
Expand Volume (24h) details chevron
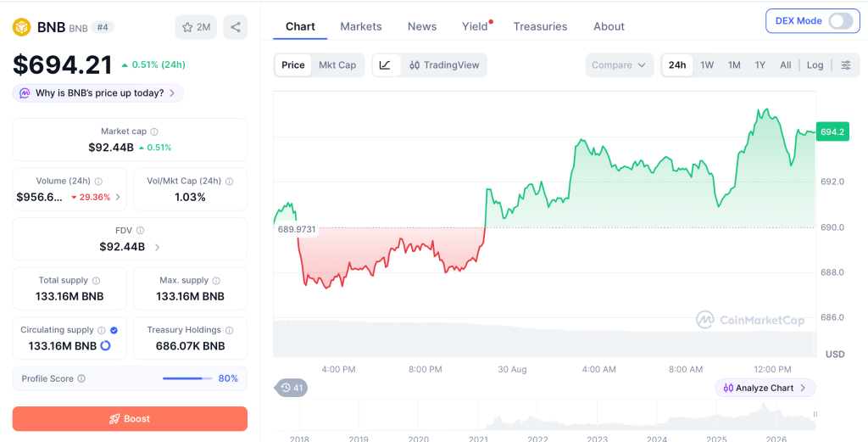click(117, 197)
